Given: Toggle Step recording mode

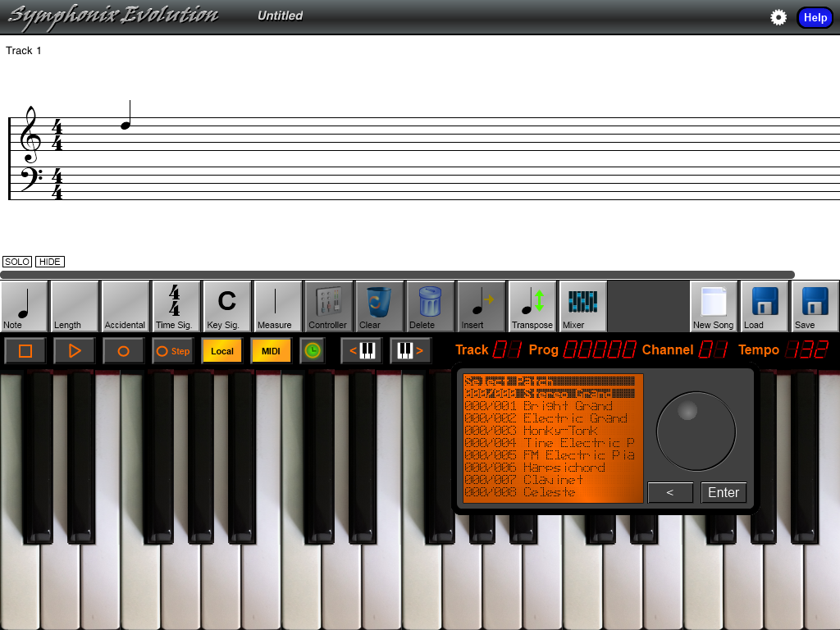Looking at the screenshot, I should coord(172,351).
